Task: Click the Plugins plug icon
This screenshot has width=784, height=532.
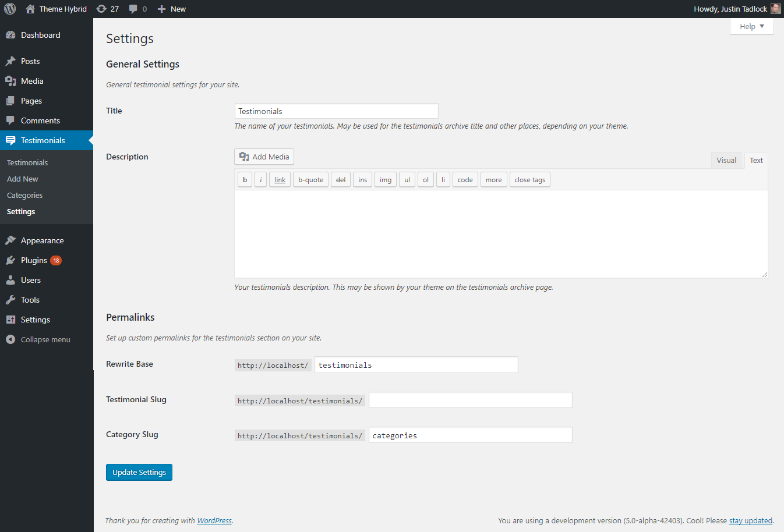Action: [x=10, y=260]
